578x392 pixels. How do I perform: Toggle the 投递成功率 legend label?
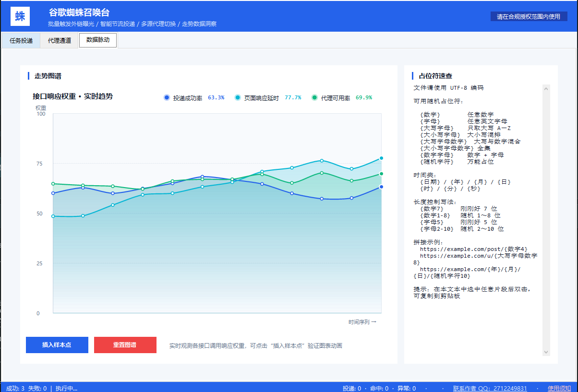tap(188, 98)
